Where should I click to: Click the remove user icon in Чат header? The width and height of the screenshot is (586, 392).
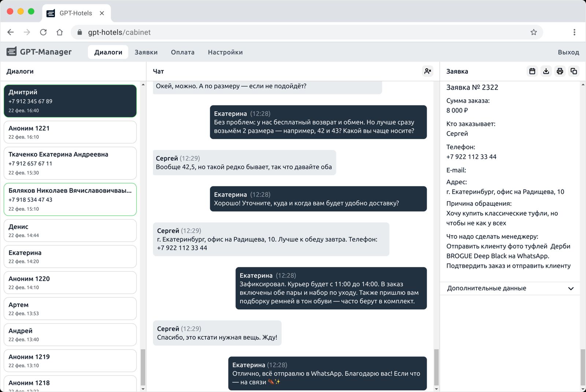coord(427,71)
